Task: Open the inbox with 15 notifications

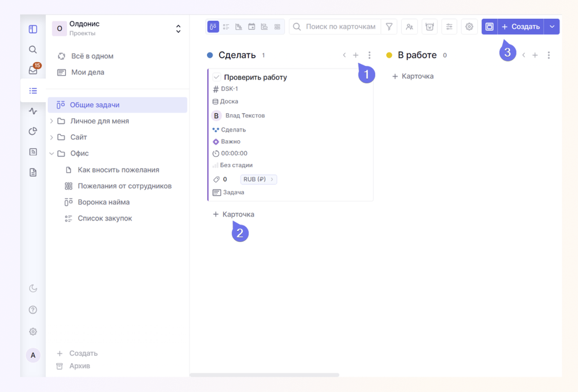Action: (33, 70)
